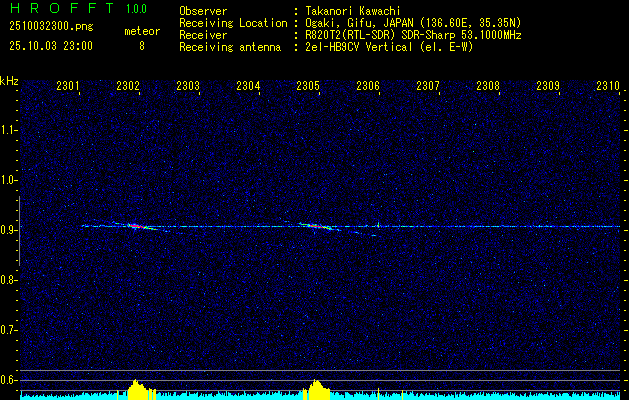Click the 2303 time axis marker
Viewport: 629px width, 400px height.
[188, 86]
